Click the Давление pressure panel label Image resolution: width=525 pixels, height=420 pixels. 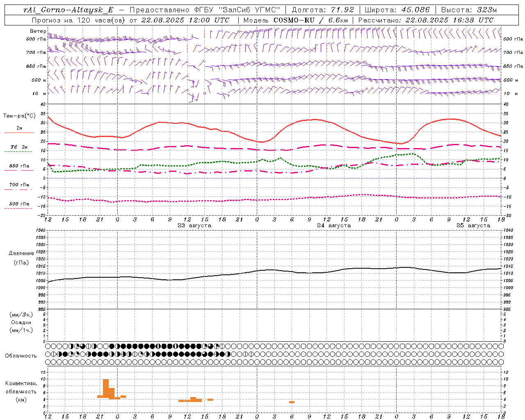[21, 253]
